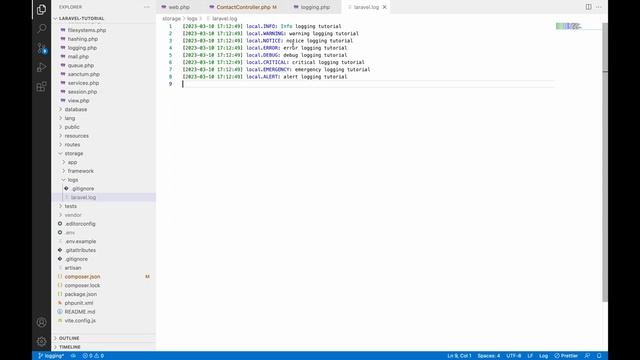The height and width of the screenshot is (360, 640).
Task: Expand the tests folder
Action: pyautogui.click(x=71, y=206)
